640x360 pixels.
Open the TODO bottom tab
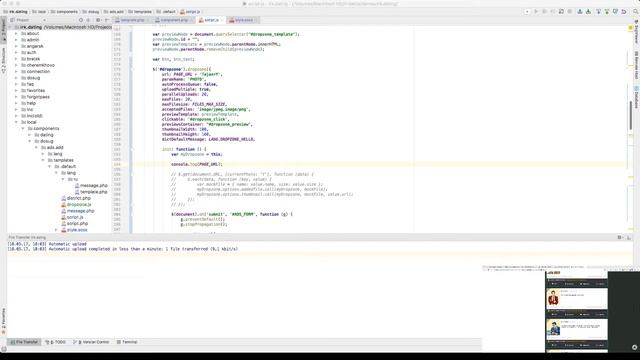[x=56, y=342]
